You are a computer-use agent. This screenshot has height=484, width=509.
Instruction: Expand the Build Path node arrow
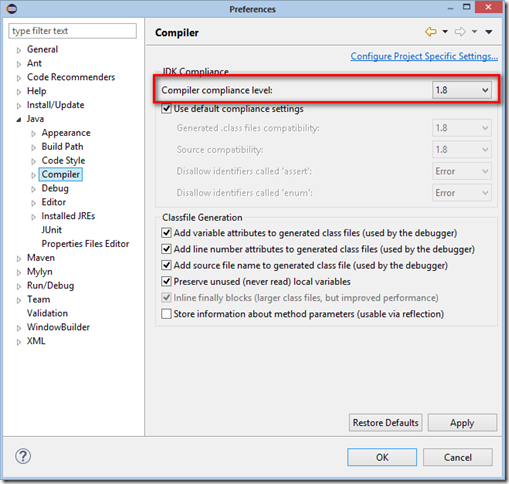tap(33, 147)
